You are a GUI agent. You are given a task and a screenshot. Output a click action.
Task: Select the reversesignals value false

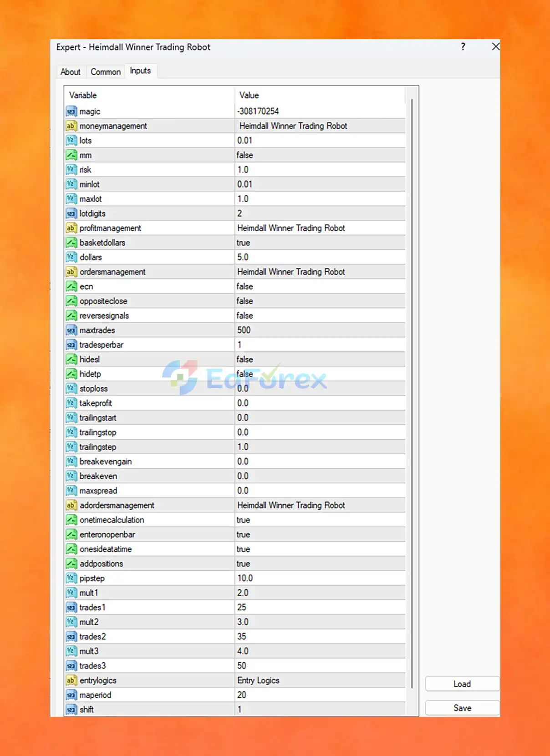[244, 315]
